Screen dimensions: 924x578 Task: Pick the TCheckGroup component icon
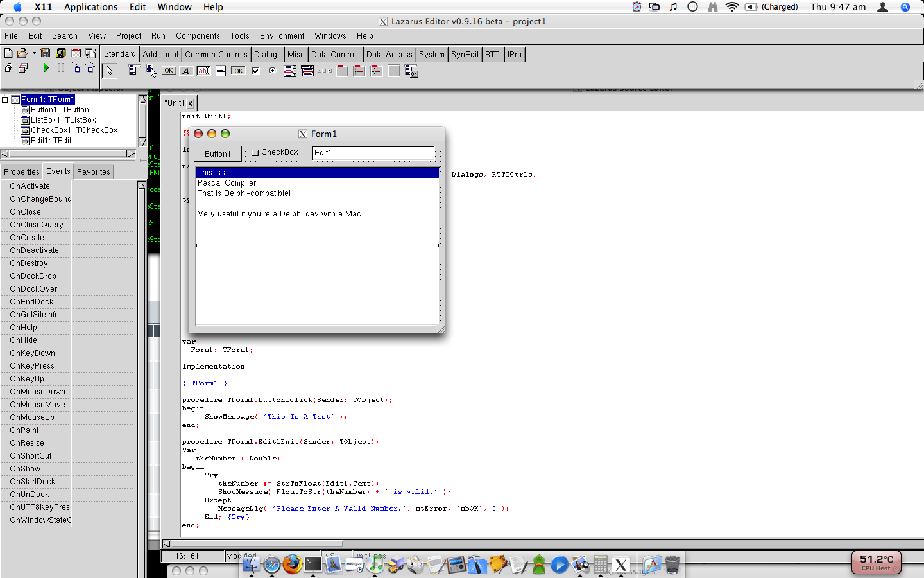click(377, 71)
